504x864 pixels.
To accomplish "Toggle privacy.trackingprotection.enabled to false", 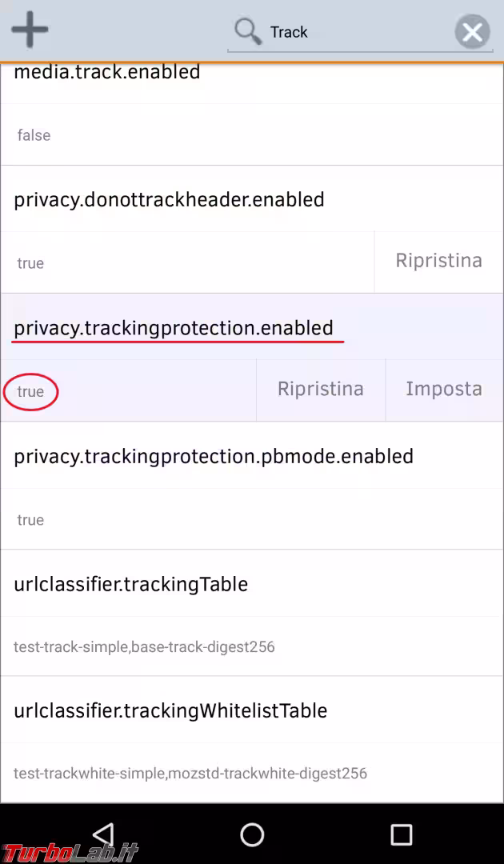I will pos(30,391).
